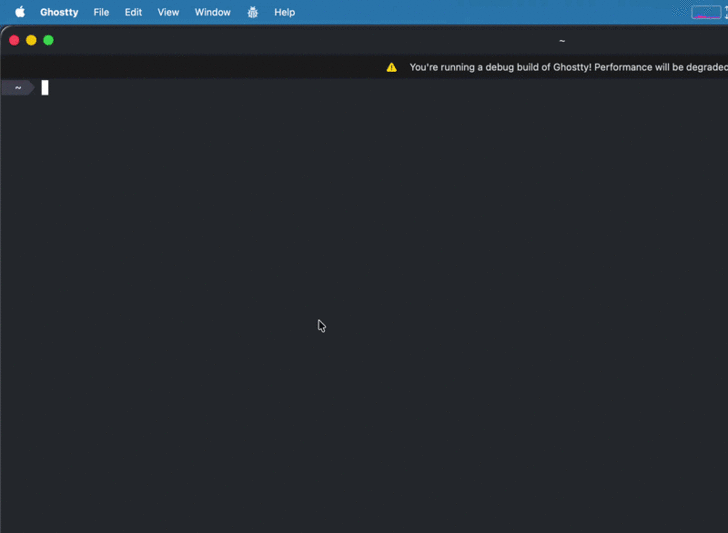
Task: Open the View menu
Action: tap(168, 13)
